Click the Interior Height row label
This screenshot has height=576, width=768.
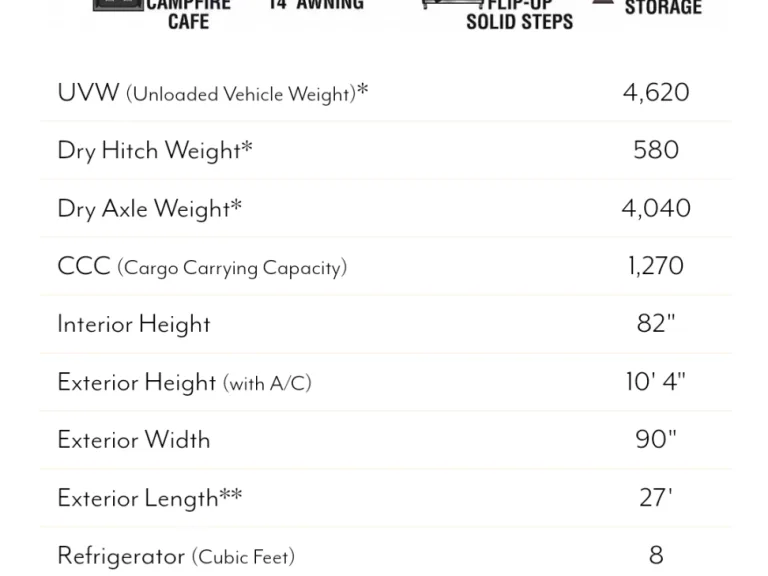[134, 324]
